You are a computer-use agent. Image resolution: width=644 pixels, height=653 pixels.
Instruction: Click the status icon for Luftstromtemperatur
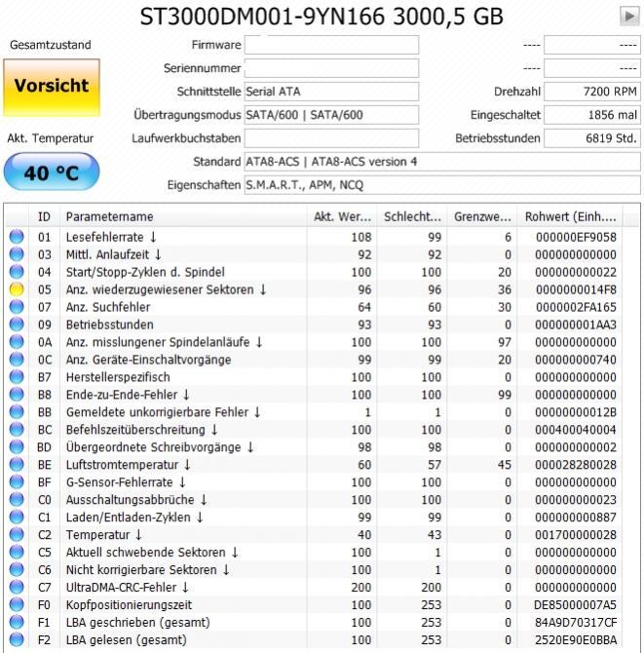click(x=17, y=464)
